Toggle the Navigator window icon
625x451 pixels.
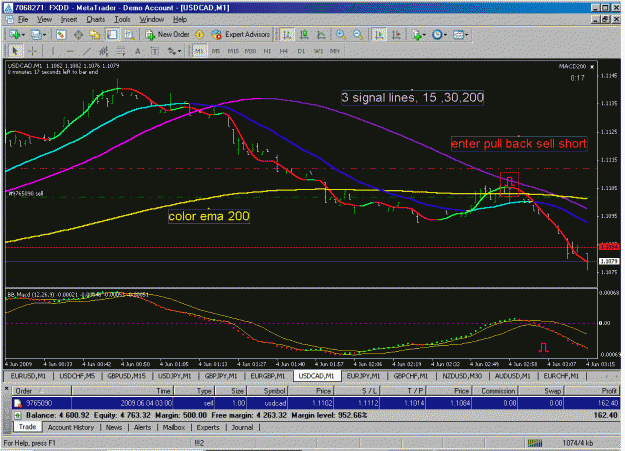[95, 35]
